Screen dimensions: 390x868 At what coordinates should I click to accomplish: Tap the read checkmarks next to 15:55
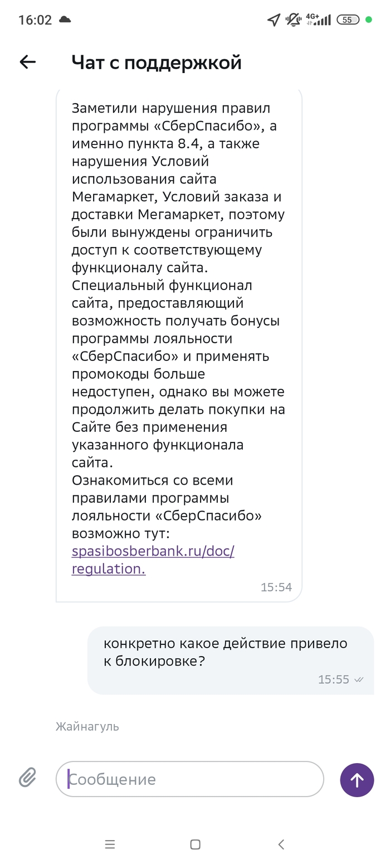(x=359, y=679)
